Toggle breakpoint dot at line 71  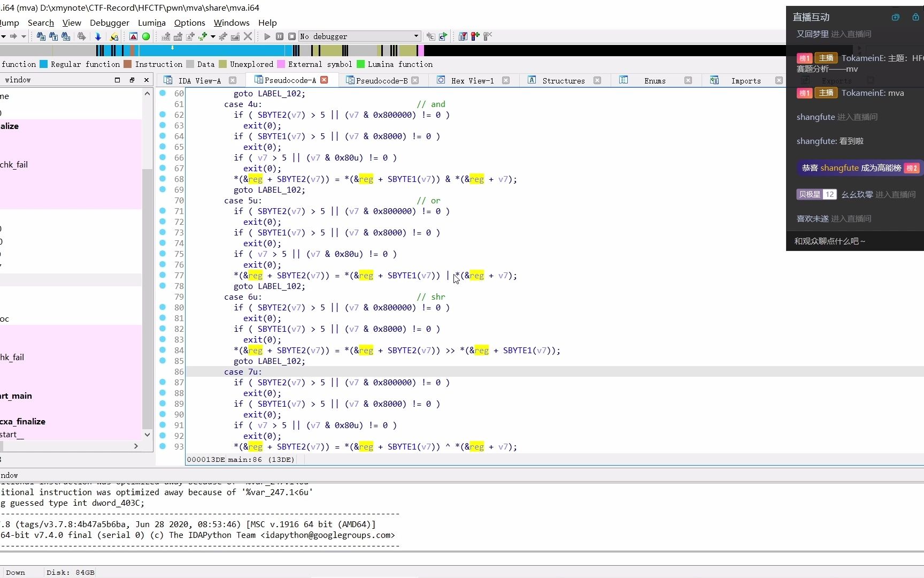pyautogui.click(x=163, y=211)
